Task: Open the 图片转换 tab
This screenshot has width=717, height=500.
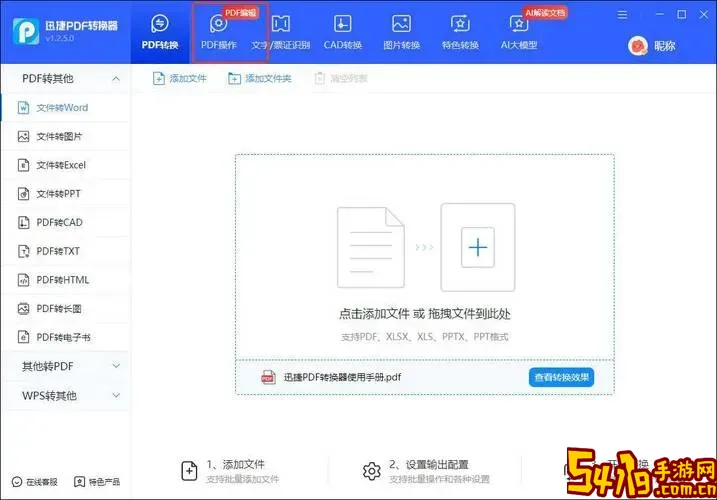Action: (x=401, y=32)
